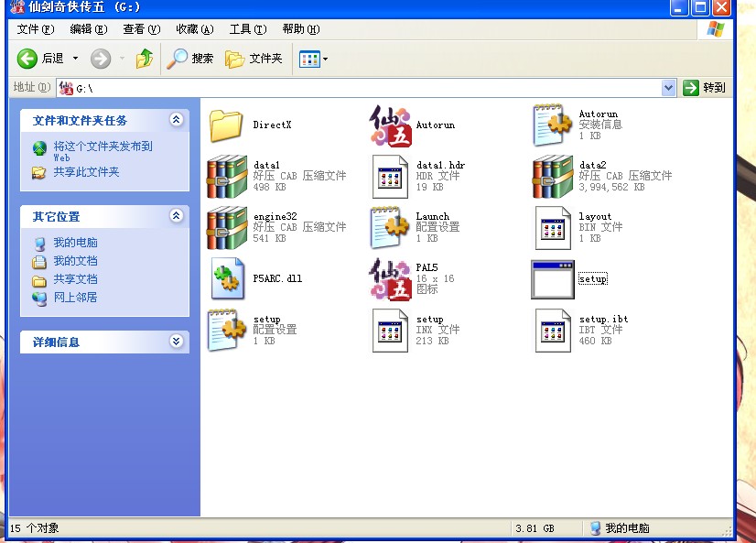Expand the address bar dropdown
This screenshot has height=543, width=756.
click(x=668, y=88)
